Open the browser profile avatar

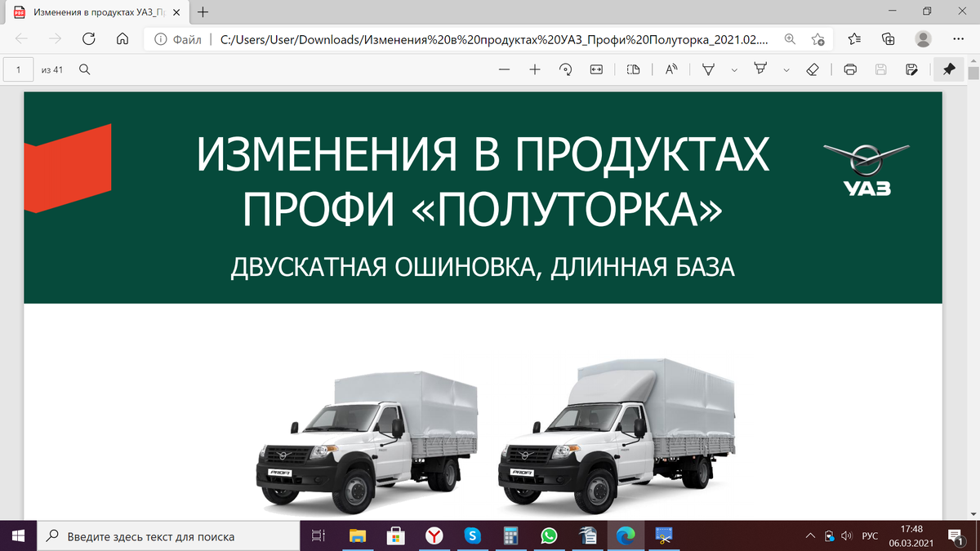(923, 38)
